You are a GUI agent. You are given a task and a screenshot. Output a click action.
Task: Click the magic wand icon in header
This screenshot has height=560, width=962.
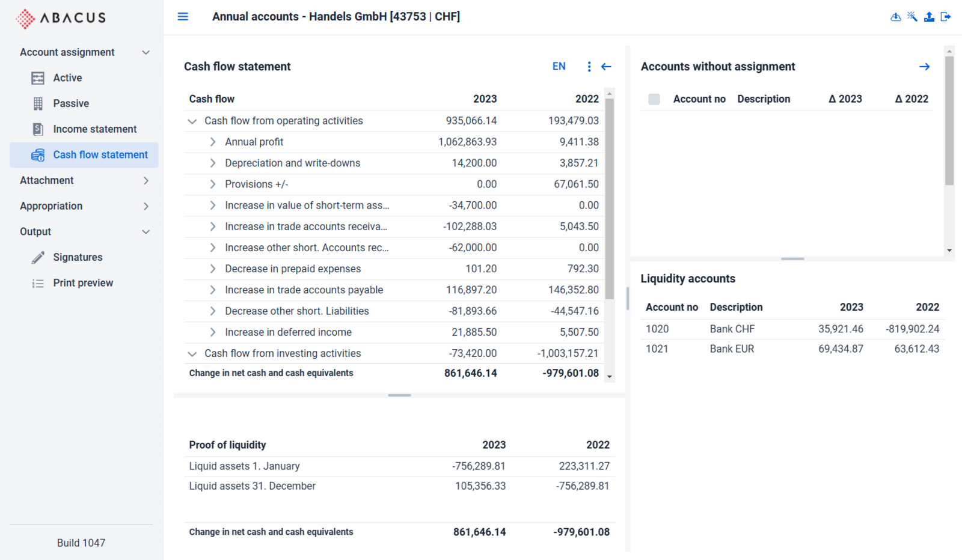(912, 17)
